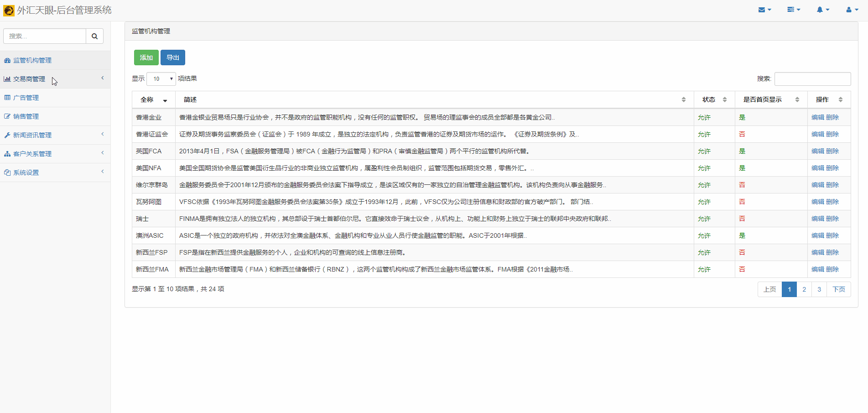Click the green 添加 button
This screenshot has width=868, height=413.
coord(146,58)
